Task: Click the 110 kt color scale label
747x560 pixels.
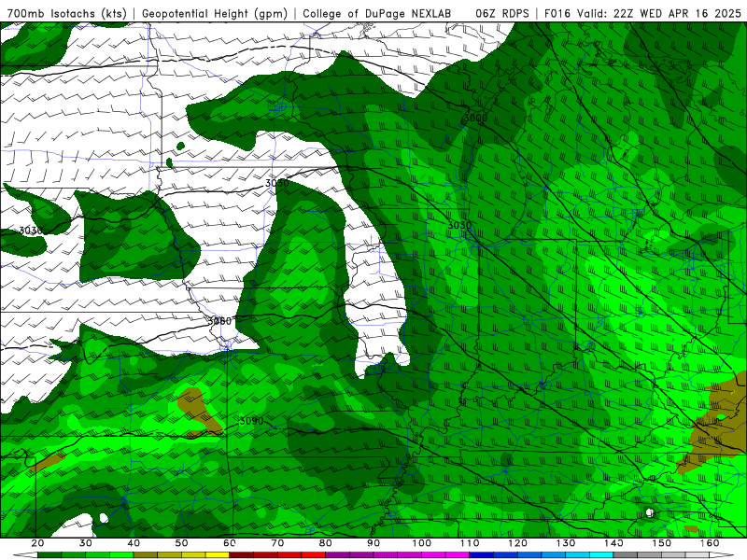Action: [470, 543]
